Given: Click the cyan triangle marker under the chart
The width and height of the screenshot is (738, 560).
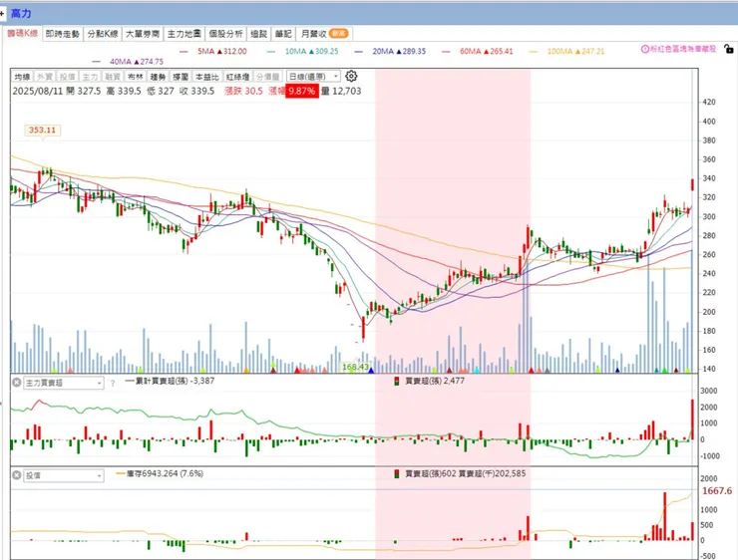Looking at the screenshot, I should pos(477,371).
